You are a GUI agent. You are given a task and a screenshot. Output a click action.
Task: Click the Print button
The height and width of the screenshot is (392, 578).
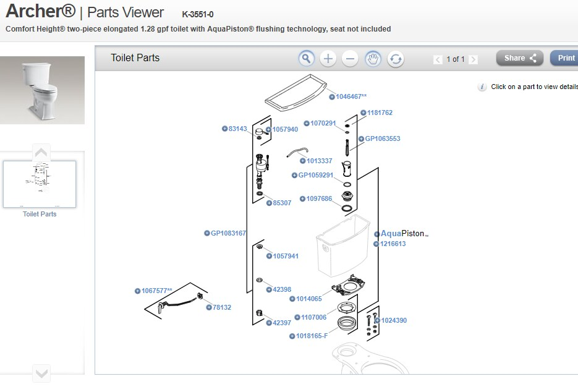click(x=564, y=58)
